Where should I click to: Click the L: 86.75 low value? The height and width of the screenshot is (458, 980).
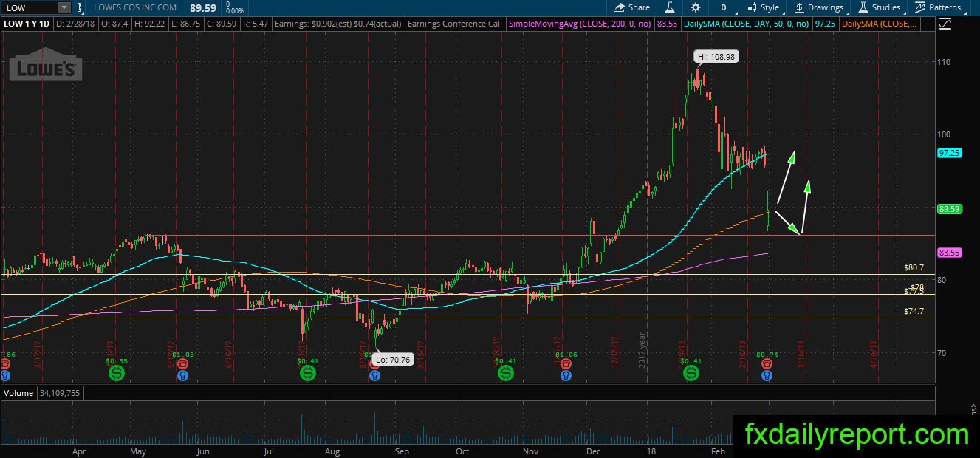[185, 24]
